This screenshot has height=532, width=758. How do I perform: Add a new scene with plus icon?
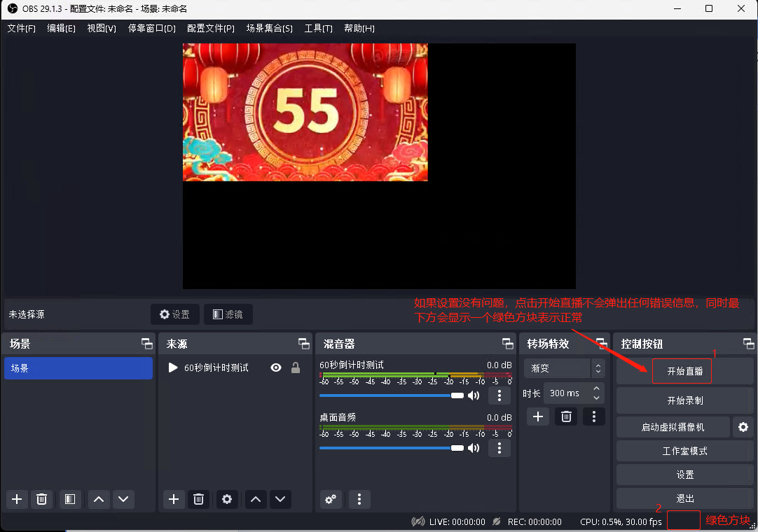coord(18,499)
